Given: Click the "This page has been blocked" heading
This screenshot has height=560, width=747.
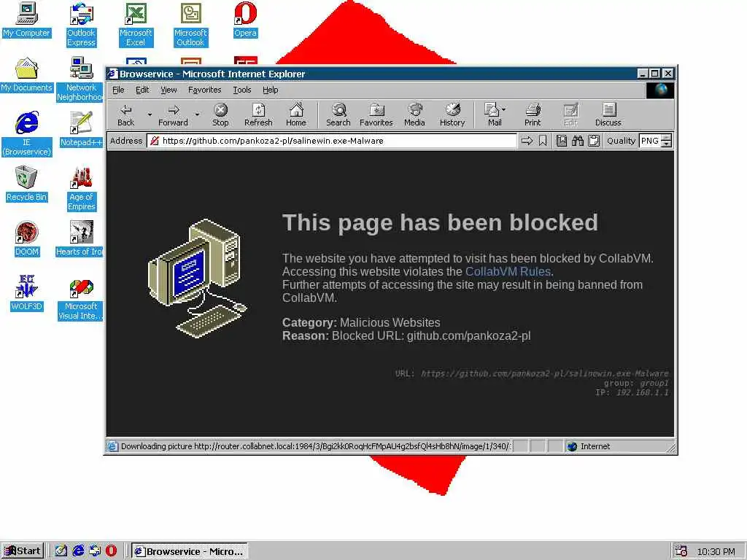Looking at the screenshot, I should [x=440, y=223].
